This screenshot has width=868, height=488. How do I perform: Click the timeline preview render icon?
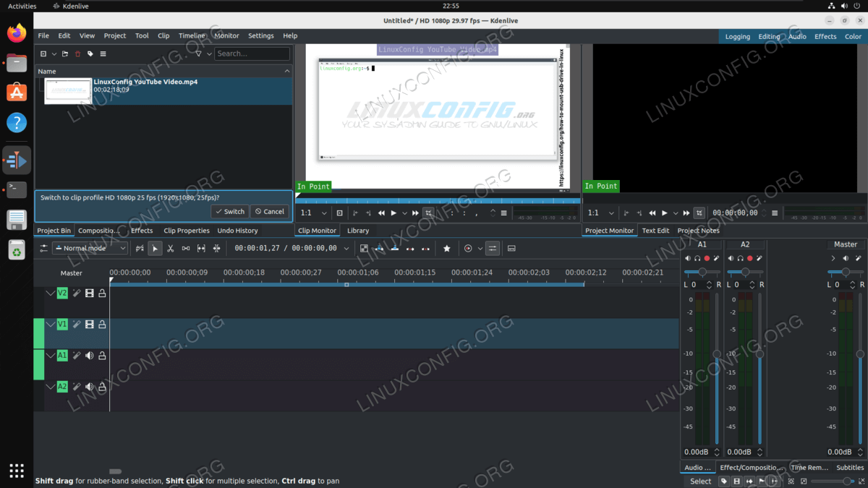468,249
